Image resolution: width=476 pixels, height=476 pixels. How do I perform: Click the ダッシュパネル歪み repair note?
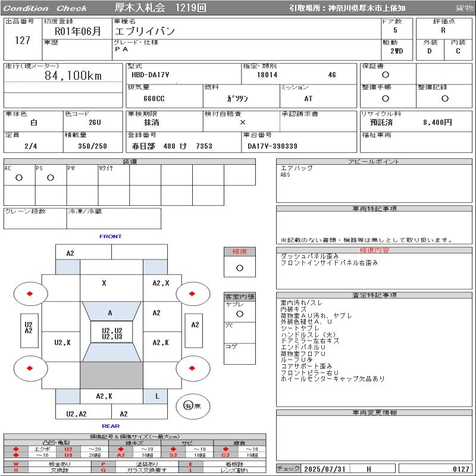(x=309, y=256)
